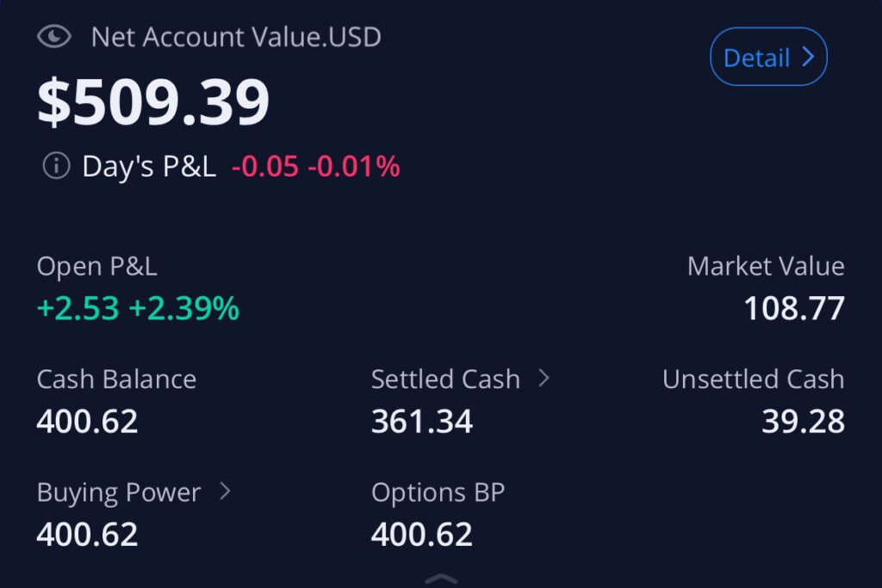This screenshot has width=882, height=588.
Task: Open Settled Cash amount 361.34
Action: (x=421, y=421)
